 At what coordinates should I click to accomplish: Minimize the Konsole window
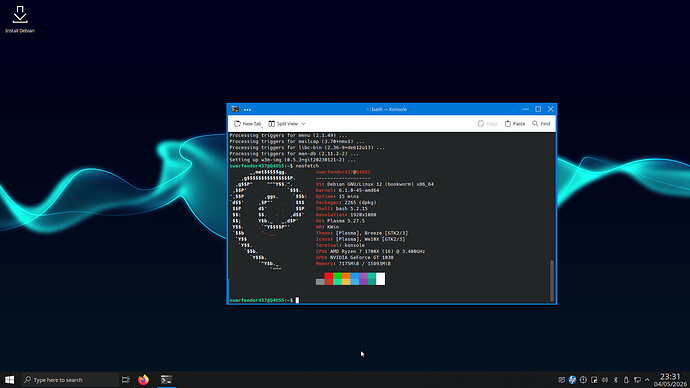point(525,109)
